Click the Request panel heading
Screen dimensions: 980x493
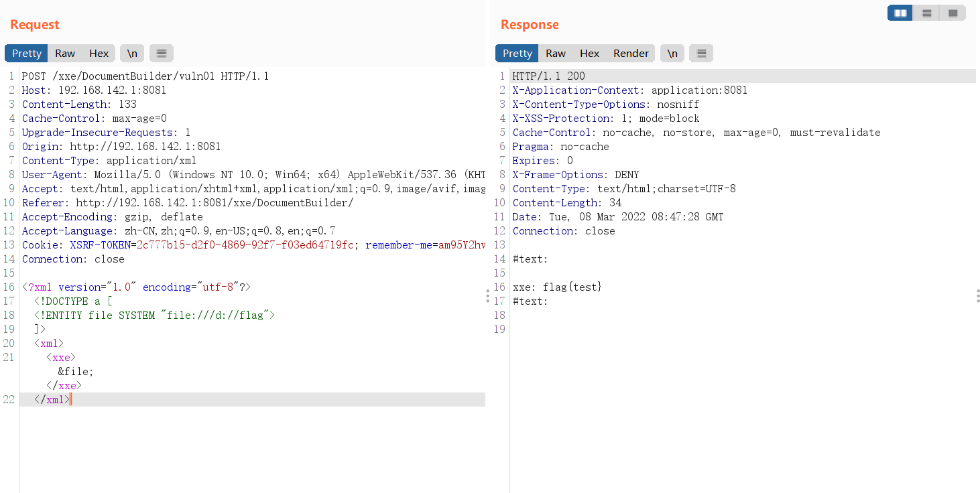[x=35, y=25]
